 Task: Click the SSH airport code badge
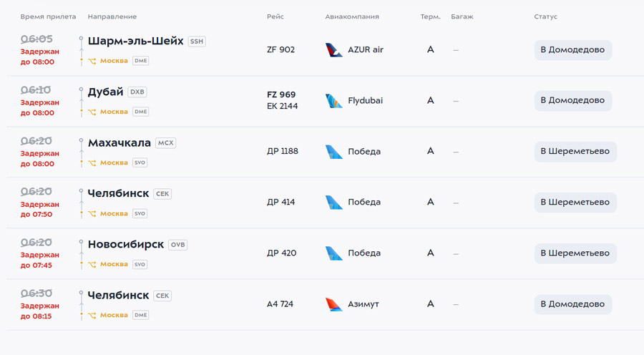tap(197, 42)
